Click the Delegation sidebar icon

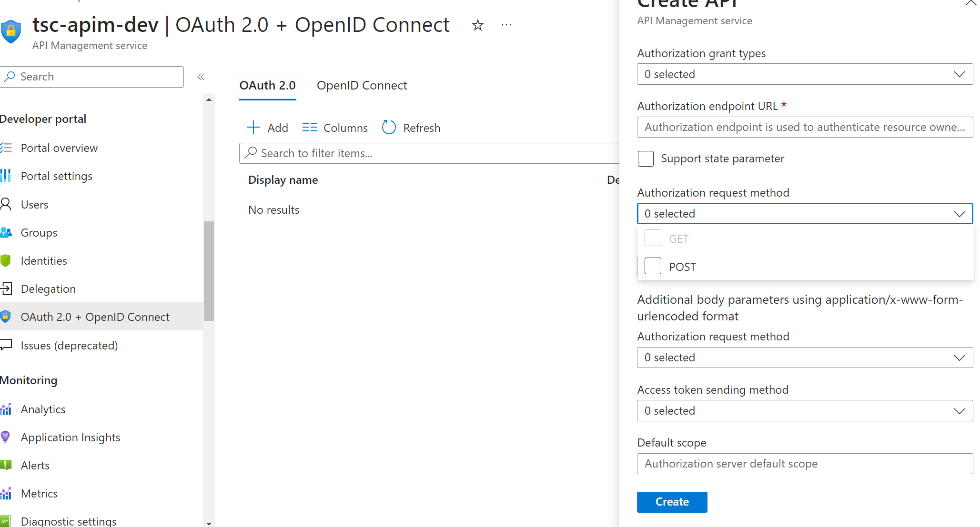tap(7, 288)
